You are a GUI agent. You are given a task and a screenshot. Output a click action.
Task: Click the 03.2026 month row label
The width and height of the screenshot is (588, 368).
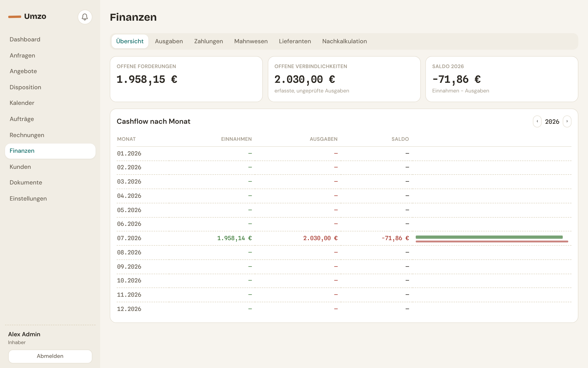click(x=129, y=181)
